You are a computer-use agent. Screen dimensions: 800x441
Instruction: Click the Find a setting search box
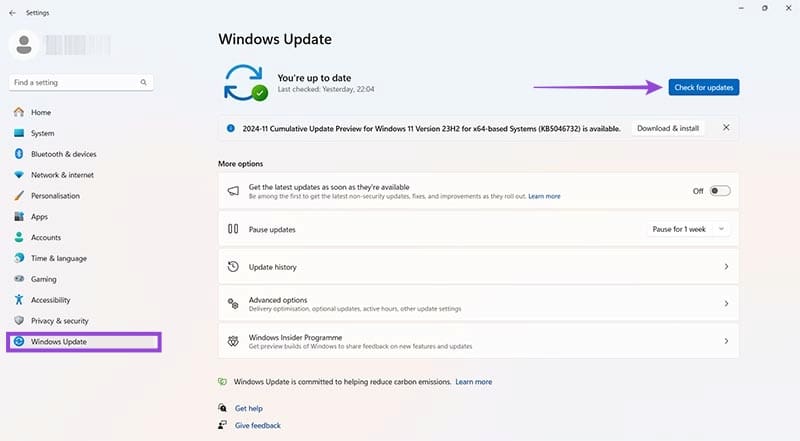[x=75, y=82]
